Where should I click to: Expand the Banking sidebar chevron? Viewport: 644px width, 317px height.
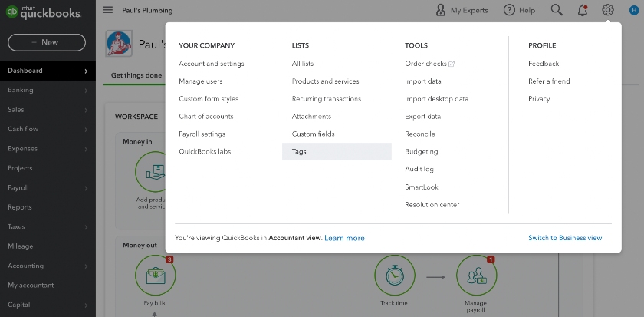[86, 91]
